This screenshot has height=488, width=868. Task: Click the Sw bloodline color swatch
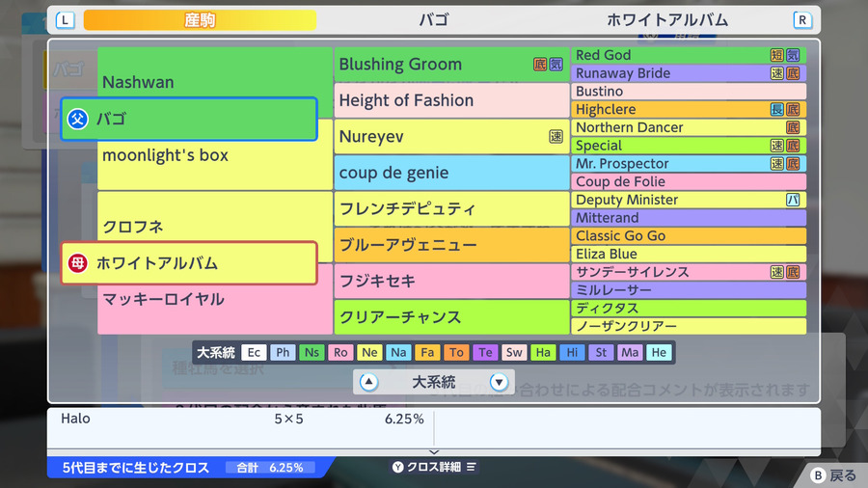(514, 352)
